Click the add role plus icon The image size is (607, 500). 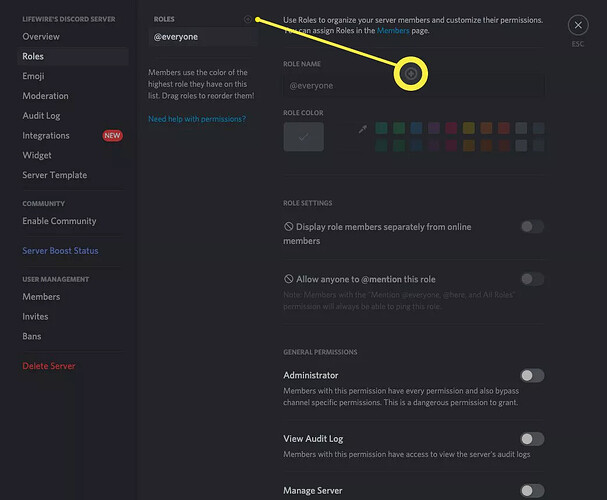click(248, 19)
